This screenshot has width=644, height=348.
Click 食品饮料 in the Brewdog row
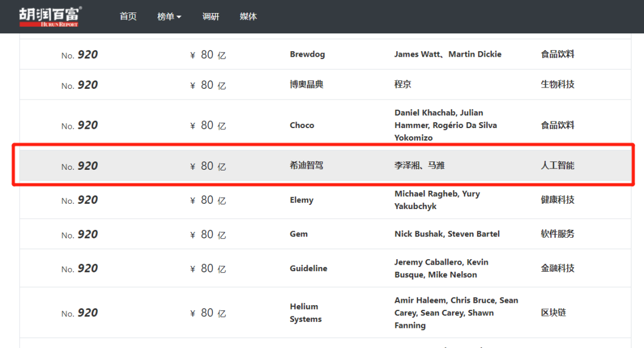coord(558,54)
